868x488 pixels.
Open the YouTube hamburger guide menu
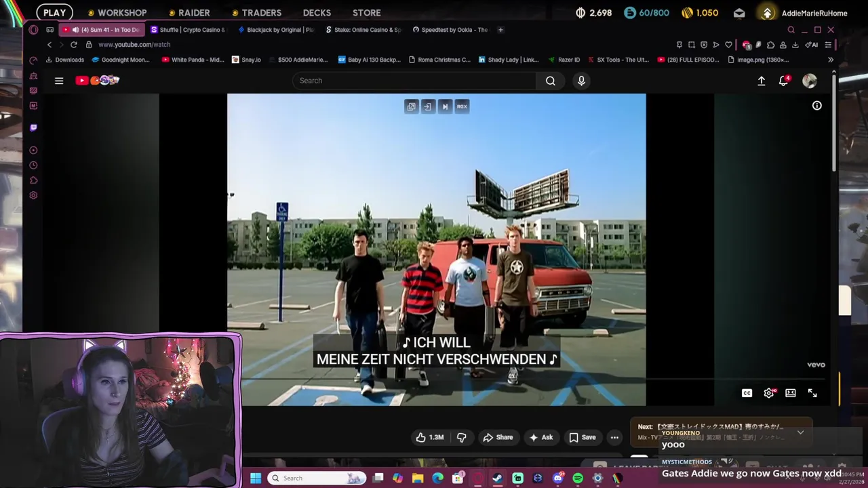tap(59, 81)
